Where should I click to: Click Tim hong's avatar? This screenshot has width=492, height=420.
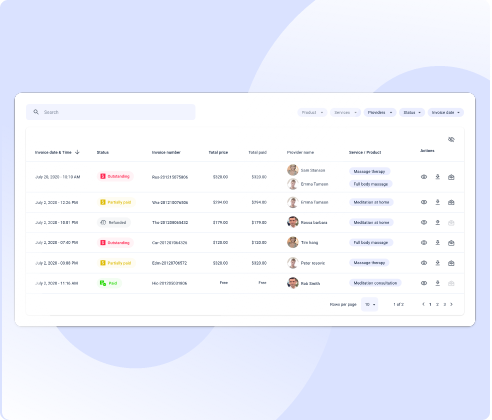coord(293,242)
